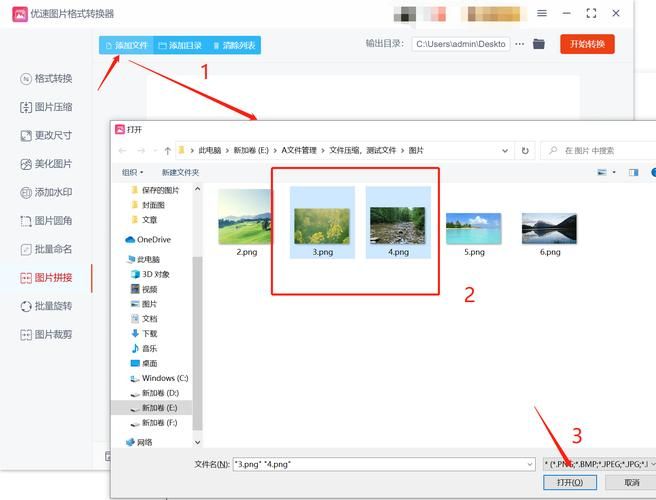Click the 优速图片格式转换器 app logo icon
Image resolution: width=656 pixels, height=500 pixels.
(x=20, y=14)
